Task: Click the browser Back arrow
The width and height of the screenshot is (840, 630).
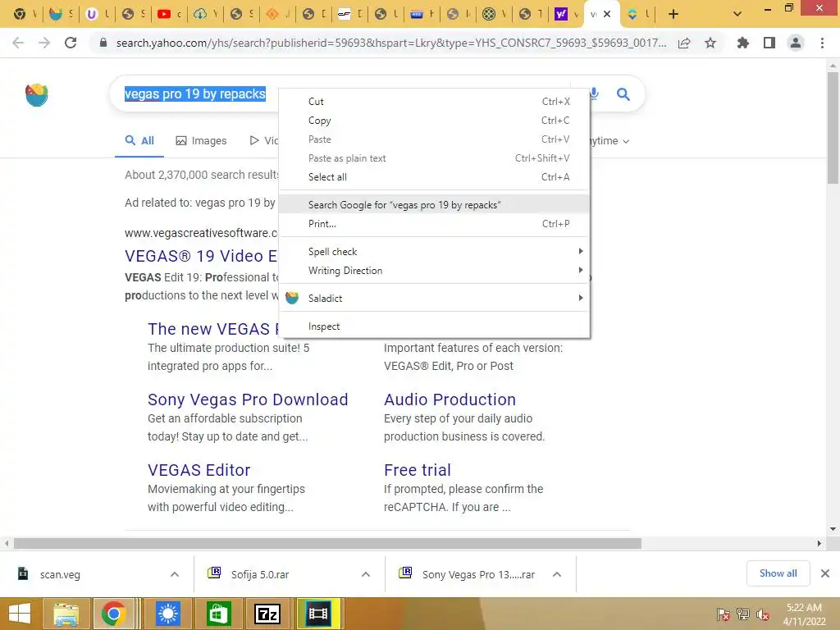Action: 18,43
